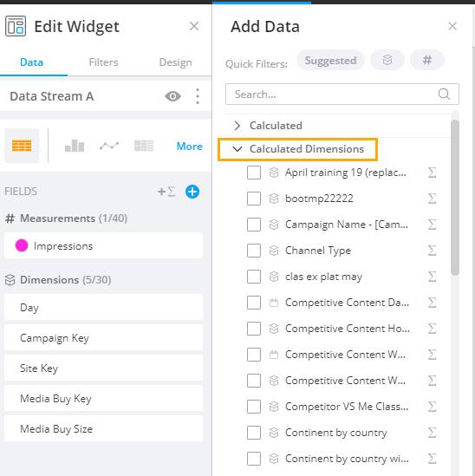
Task: Click sigma icon for Competitive Content Ho...
Action: coord(432,329)
